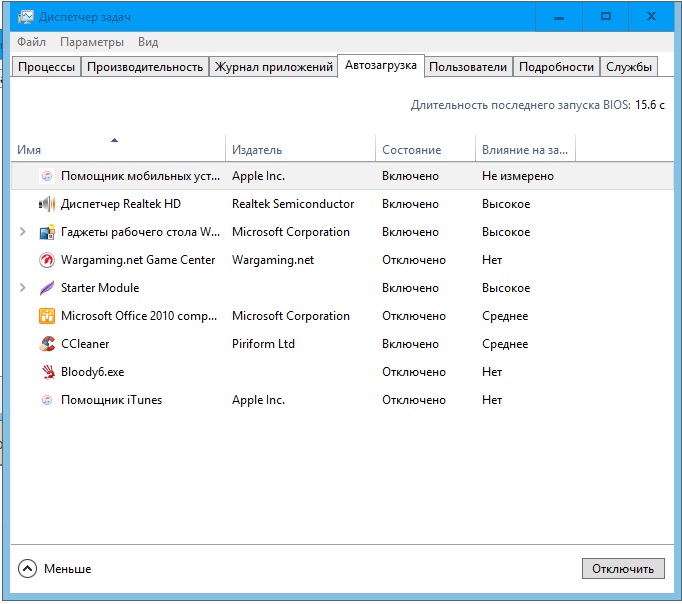Switch to the Процессы tab
The image size is (682, 604).
[x=47, y=67]
